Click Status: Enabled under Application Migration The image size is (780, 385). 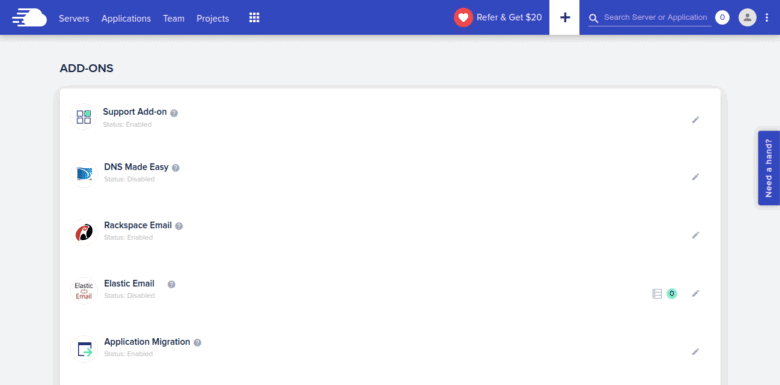click(x=128, y=354)
